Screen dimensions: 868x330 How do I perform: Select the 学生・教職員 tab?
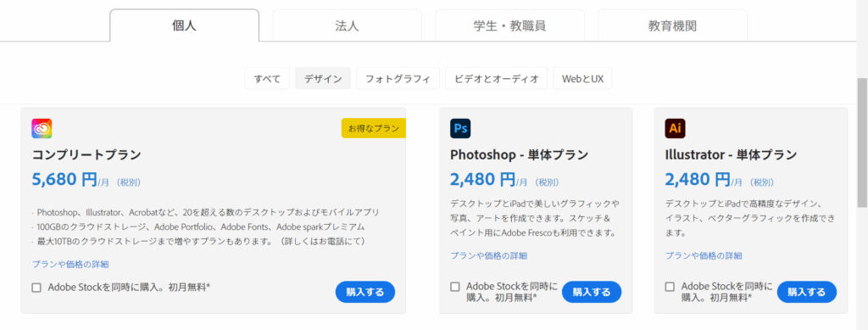[x=509, y=25]
